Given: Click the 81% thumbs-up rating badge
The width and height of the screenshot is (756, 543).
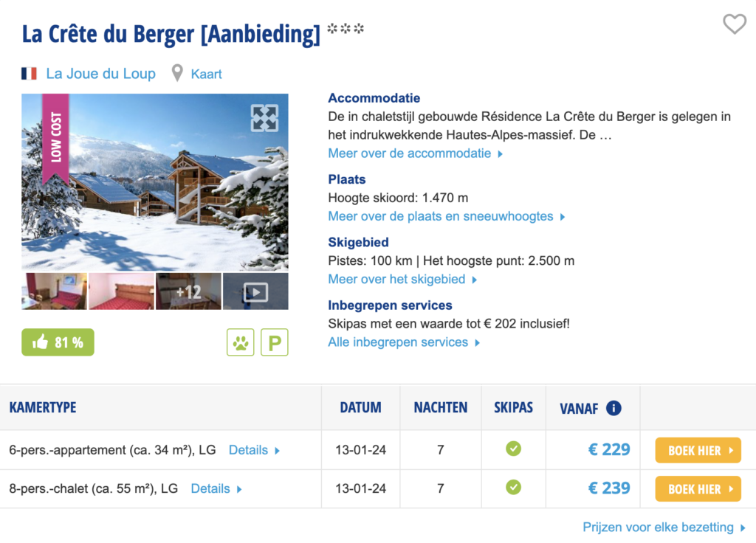Looking at the screenshot, I should [x=58, y=342].
